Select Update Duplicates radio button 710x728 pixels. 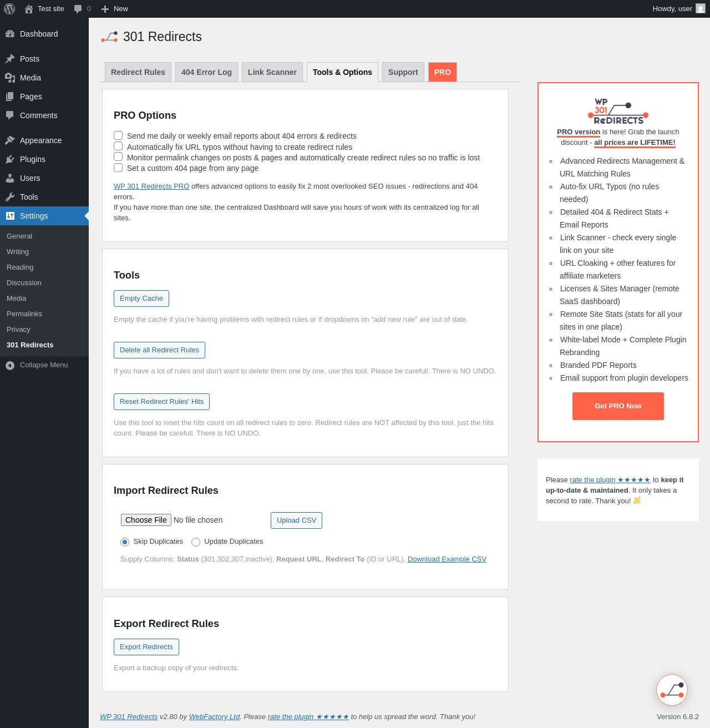click(x=196, y=542)
